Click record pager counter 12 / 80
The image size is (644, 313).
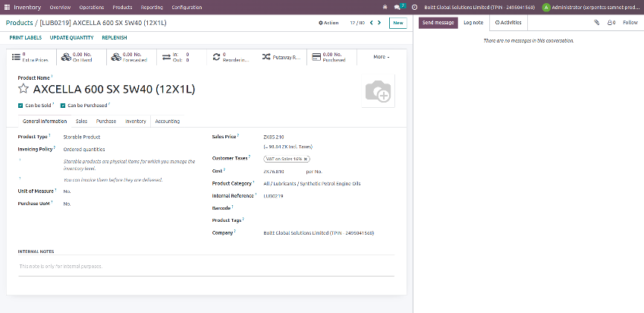coord(357,23)
